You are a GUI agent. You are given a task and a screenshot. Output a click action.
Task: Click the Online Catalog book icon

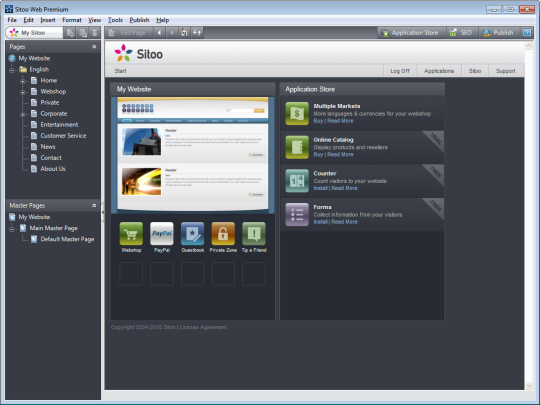pyautogui.click(x=297, y=147)
